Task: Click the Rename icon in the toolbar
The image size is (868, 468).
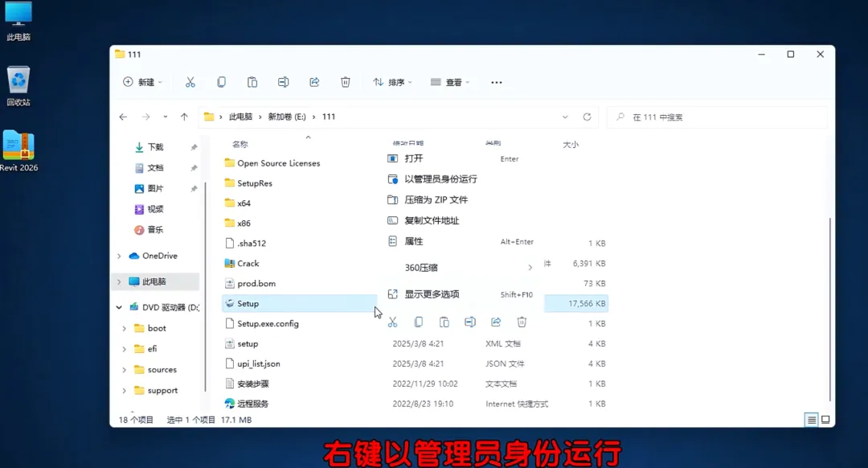Action: (x=283, y=82)
